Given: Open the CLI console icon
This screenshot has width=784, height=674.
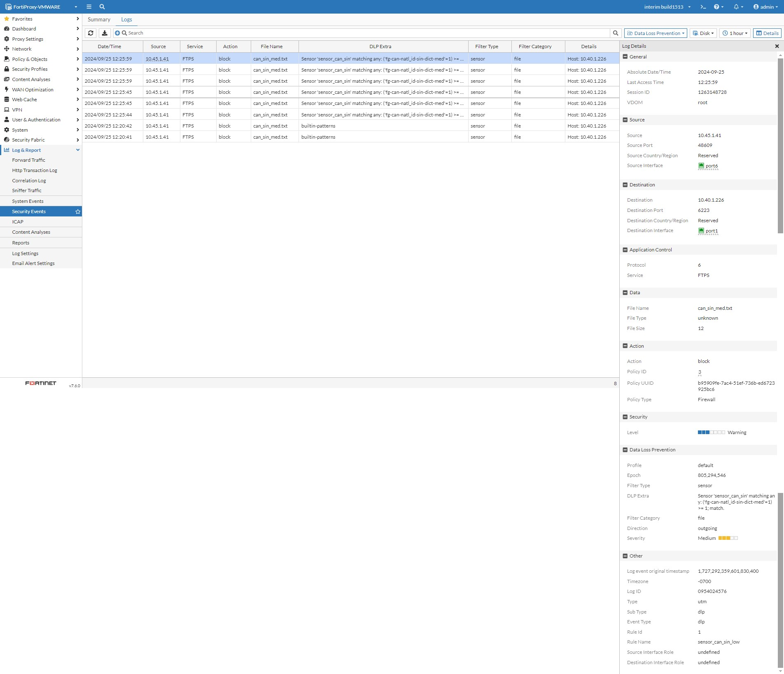Looking at the screenshot, I should pyautogui.click(x=703, y=7).
